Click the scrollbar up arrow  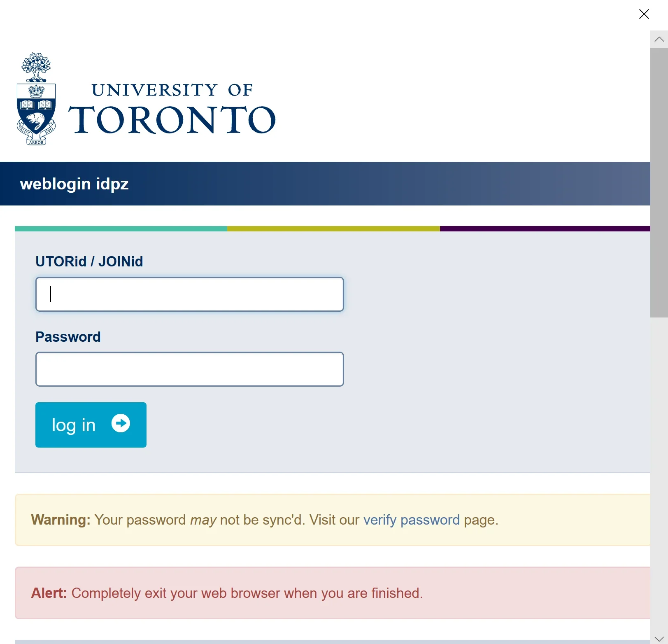tap(659, 38)
